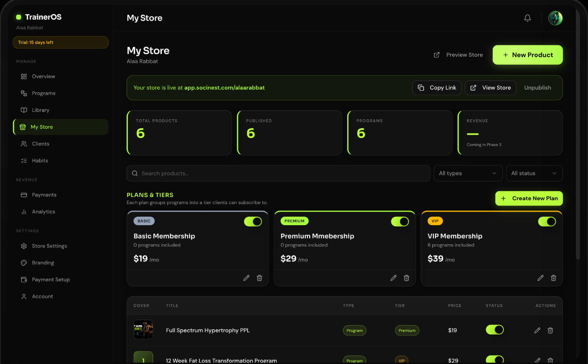Open the All types filter dropdown
Viewport: 588px width, 364px height.
468,173
